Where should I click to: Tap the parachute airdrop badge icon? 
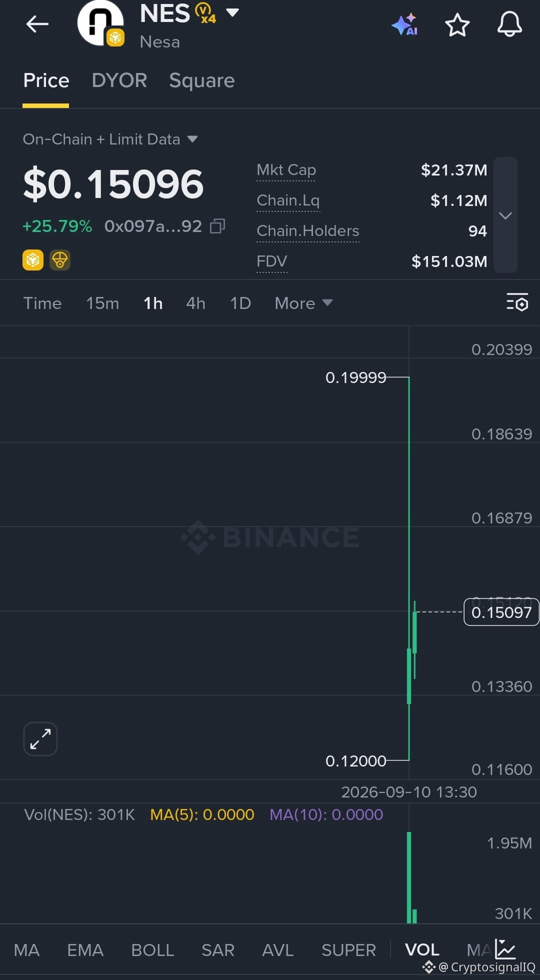[60, 260]
